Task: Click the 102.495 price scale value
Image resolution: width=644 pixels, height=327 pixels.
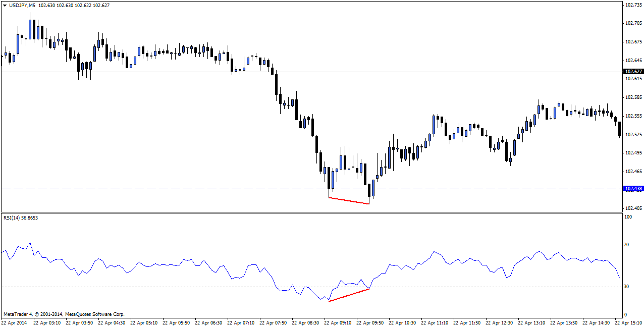Action: click(633, 153)
